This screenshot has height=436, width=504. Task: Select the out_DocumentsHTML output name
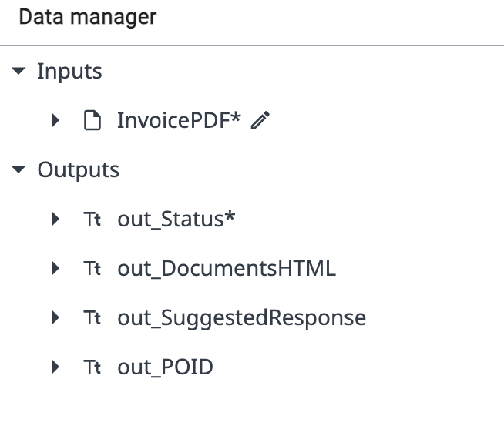tap(227, 268)
